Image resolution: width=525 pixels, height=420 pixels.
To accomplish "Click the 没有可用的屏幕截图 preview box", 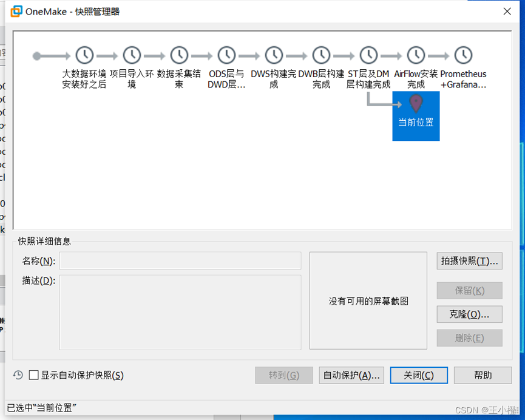I will [x=368, y=301].
